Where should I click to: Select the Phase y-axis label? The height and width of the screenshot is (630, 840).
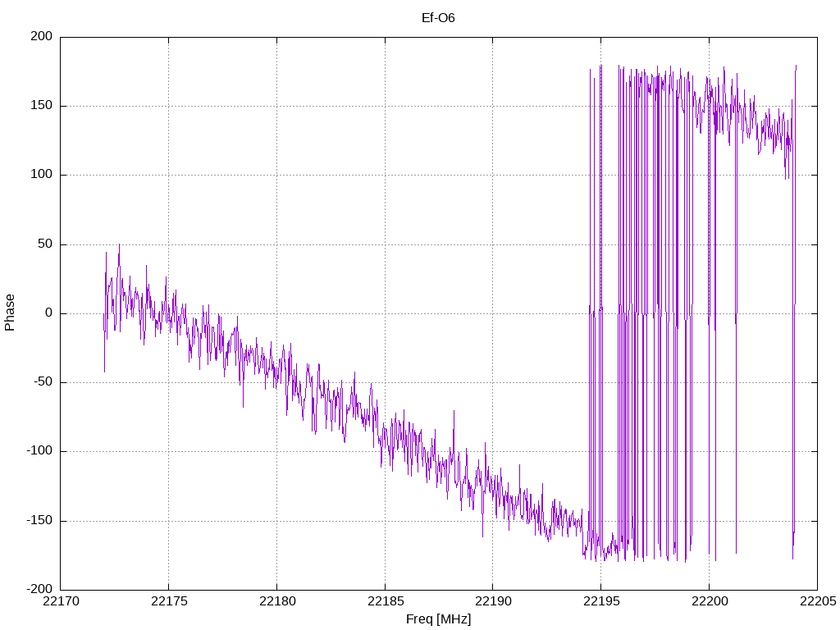click(10, 313)
